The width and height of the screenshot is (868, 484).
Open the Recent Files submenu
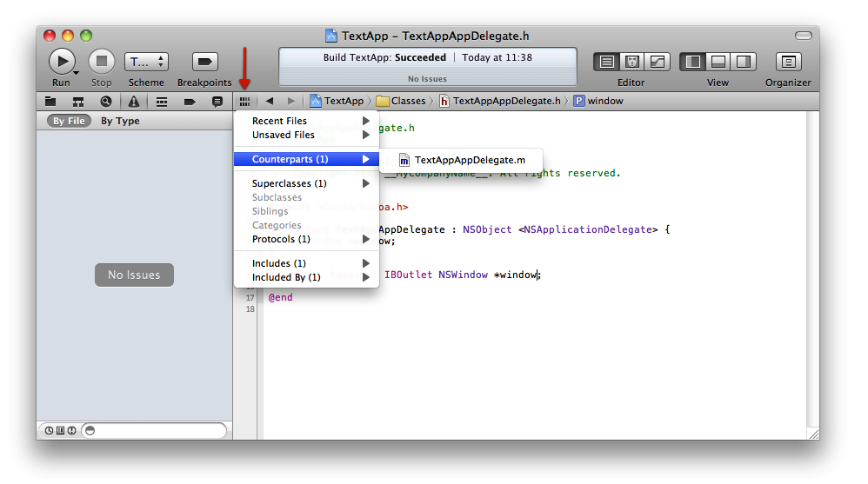click(307, 121)
